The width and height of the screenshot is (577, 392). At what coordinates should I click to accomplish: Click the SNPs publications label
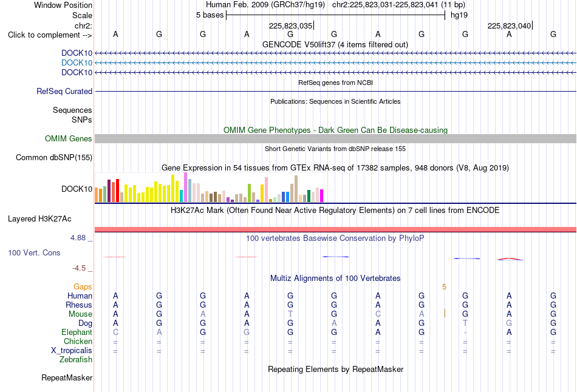click(x=82, y=120)
